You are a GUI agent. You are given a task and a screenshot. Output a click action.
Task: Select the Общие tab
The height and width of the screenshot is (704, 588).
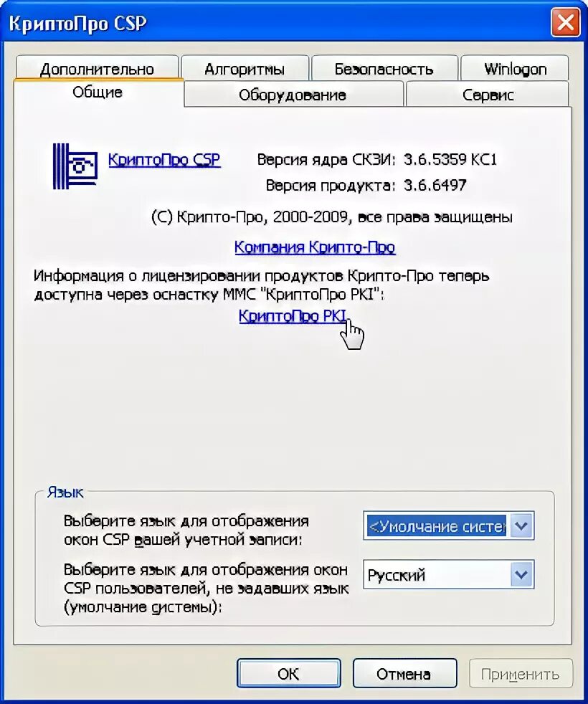point(98,92)
